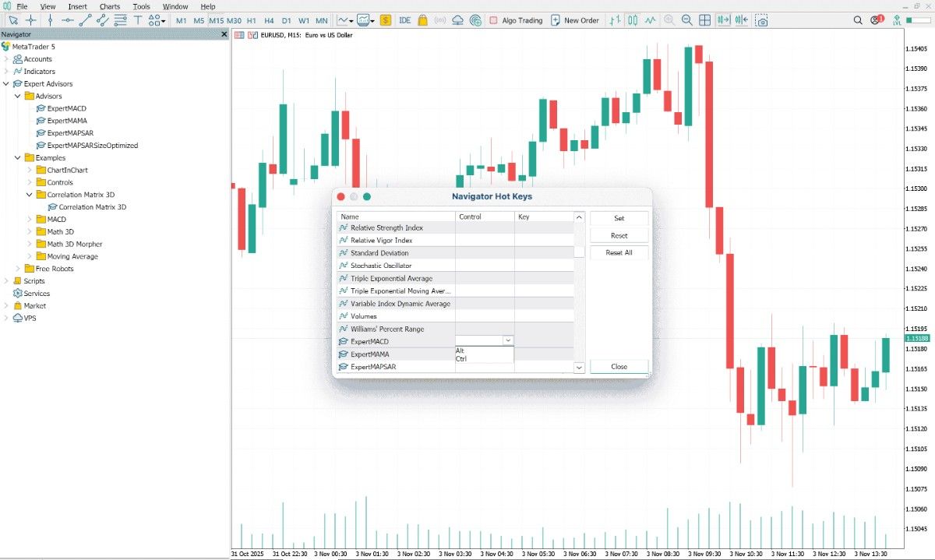Open the Insert menu
935x560 pixels.
point(78,6)
